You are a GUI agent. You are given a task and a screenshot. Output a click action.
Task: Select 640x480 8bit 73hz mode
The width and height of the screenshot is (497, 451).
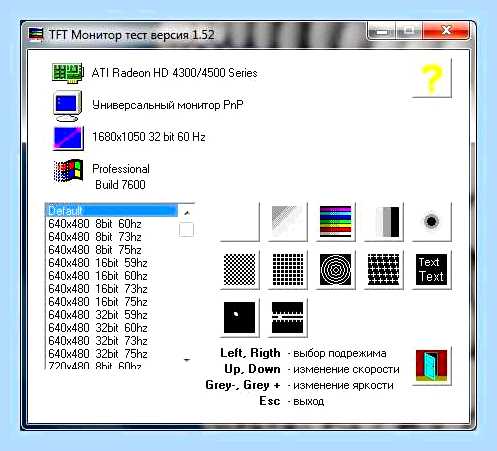click(x=111, y=237)
